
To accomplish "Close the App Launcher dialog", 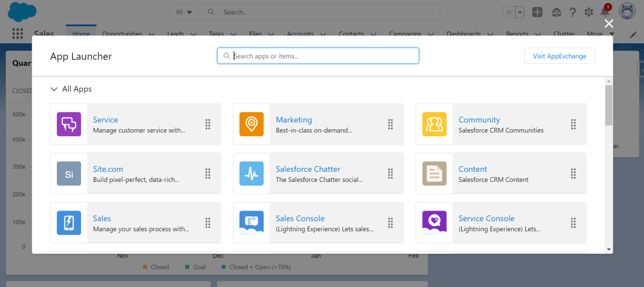I will tap(609, 24).
